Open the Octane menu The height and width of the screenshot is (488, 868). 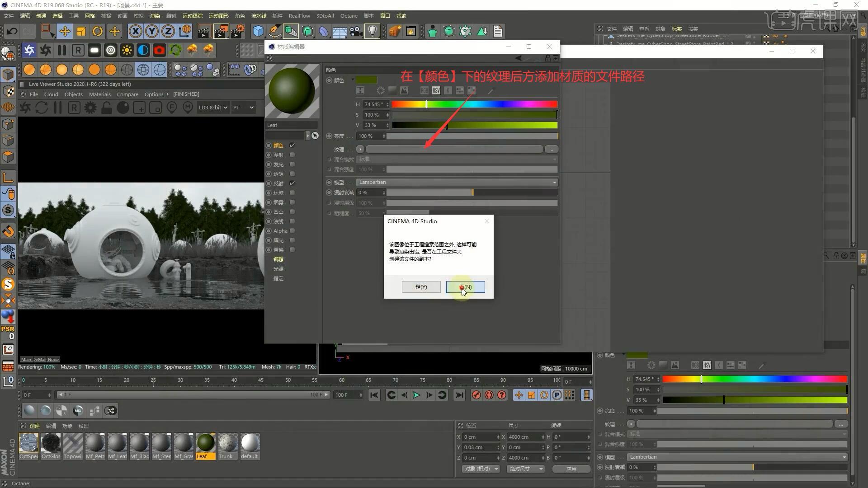[x=349, y=16]
